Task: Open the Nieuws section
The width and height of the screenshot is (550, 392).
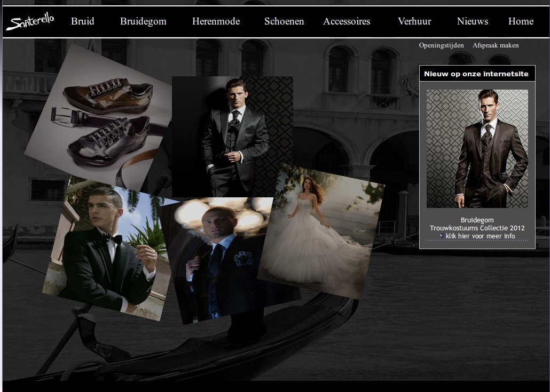Action: 473,21
